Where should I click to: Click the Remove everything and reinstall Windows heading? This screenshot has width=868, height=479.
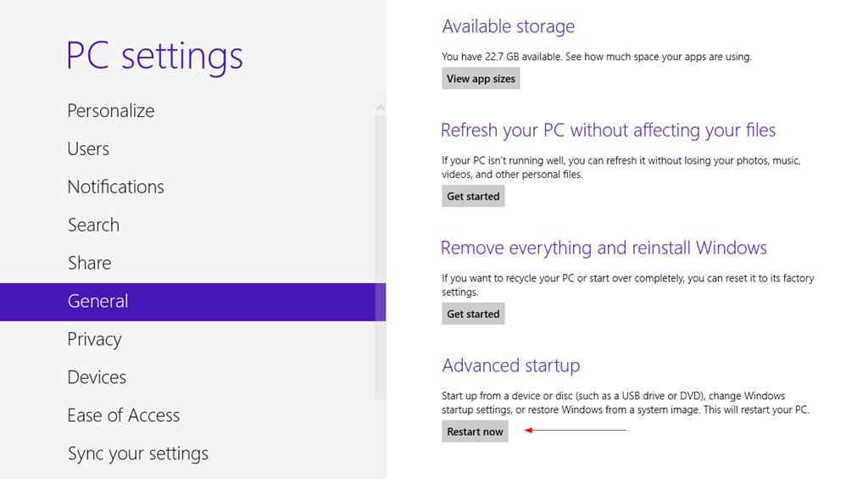pyautogui.click(x=604, y=248)
